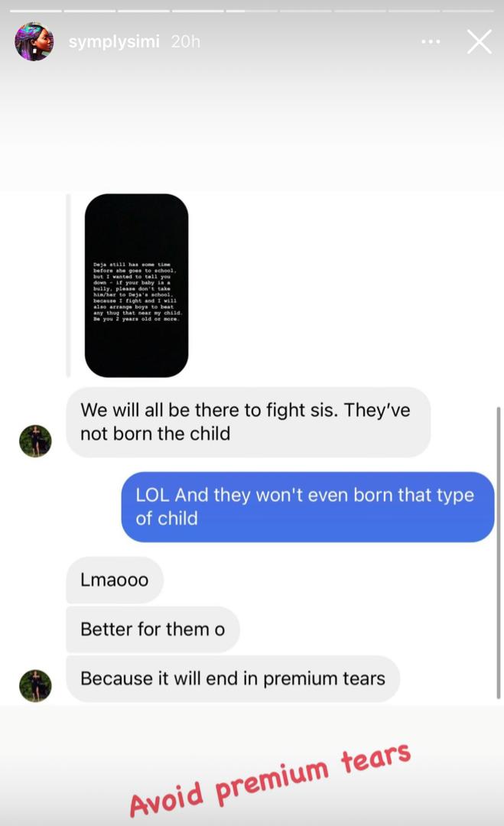The height and width of the screenshot is (826, 504).
Task: Select the blue 'LOL And they won't even born' message
Action: [x=307, y=507]
